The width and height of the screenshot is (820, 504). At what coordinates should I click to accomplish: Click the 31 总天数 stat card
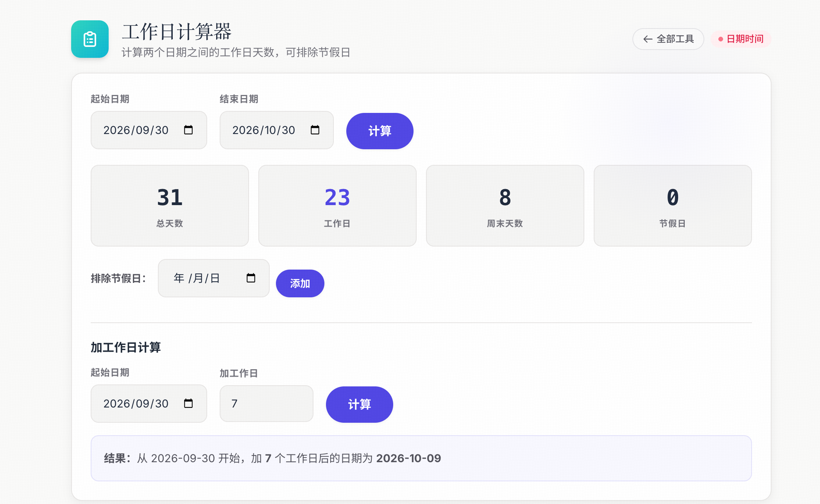[170, 206]
